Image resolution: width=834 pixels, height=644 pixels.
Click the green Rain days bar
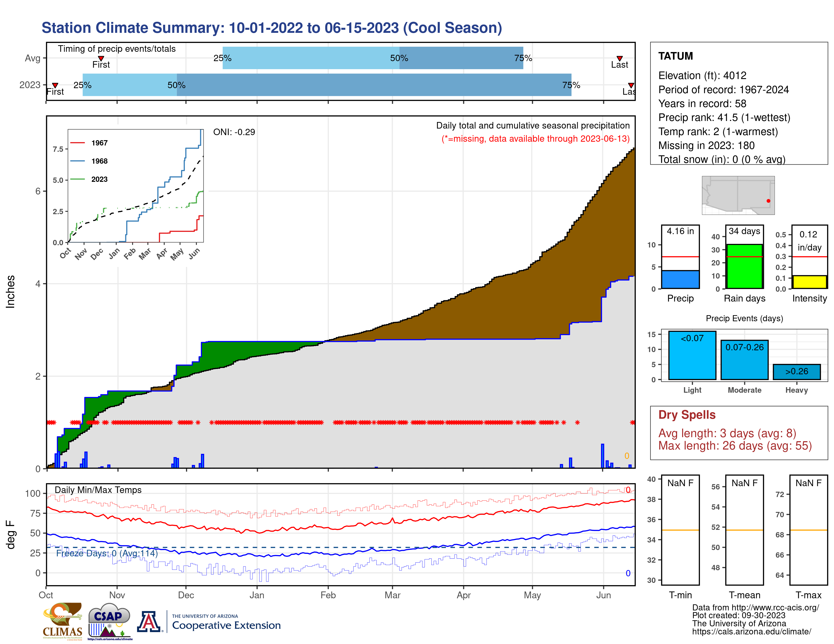744,266
